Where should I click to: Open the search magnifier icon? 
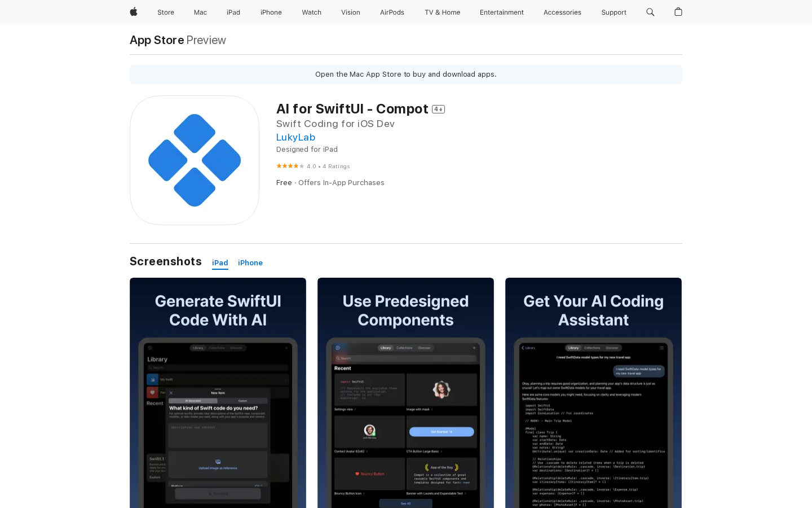click(650, 12)
